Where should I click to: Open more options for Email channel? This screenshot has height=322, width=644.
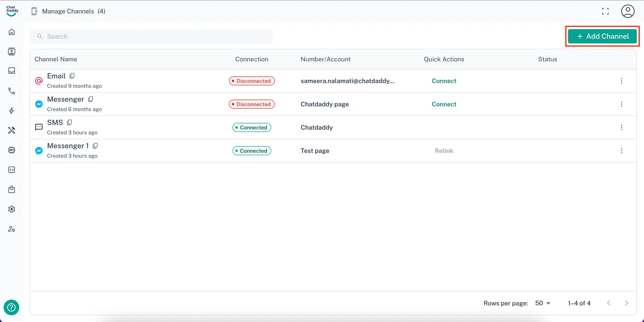pyautogui.click(x=621, y=81)
